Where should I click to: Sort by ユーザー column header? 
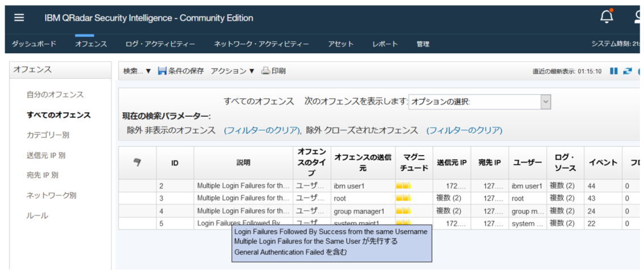pos(527,163)
